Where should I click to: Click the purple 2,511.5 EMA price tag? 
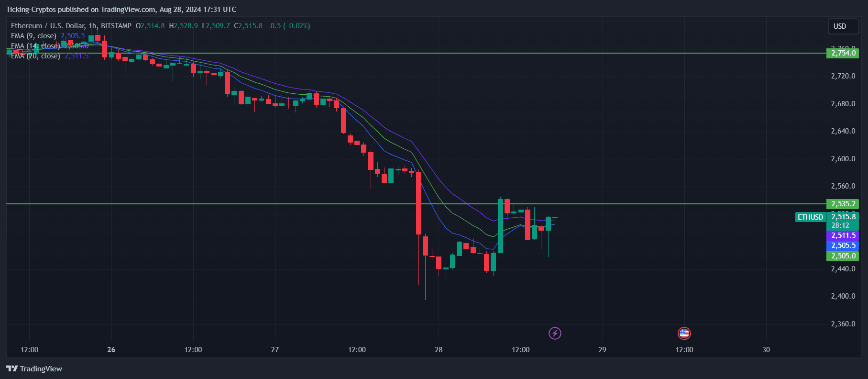[x=843, y=235]
